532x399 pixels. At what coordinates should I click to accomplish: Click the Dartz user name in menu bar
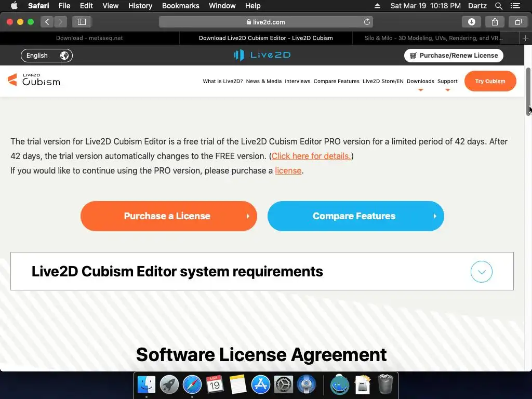point(477,6)
